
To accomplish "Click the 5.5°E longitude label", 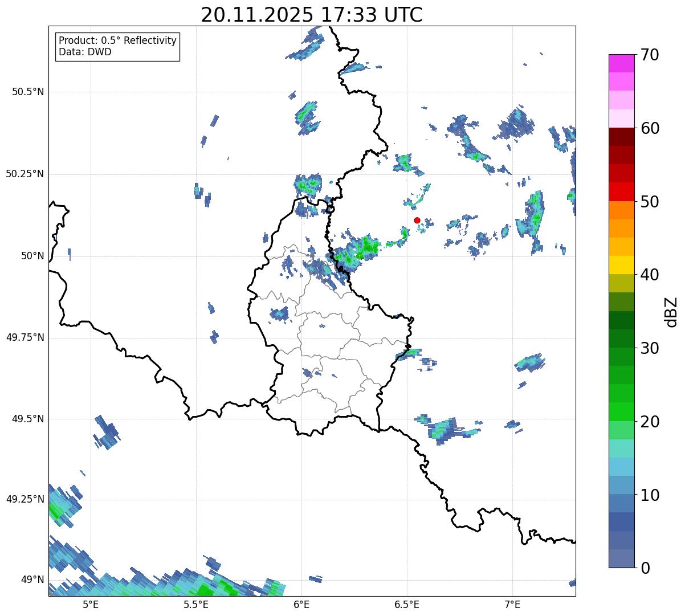I will pos(196,605).
